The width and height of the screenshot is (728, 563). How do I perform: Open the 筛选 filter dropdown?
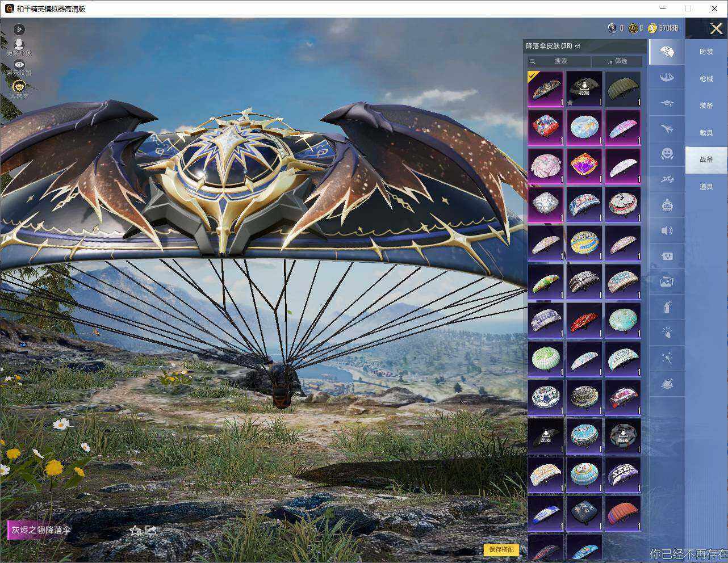click(617, 61)
